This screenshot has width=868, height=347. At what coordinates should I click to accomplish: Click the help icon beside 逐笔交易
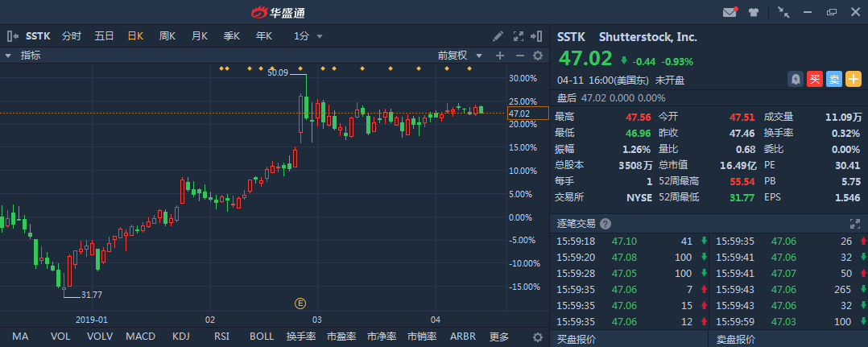coord(606,224)
